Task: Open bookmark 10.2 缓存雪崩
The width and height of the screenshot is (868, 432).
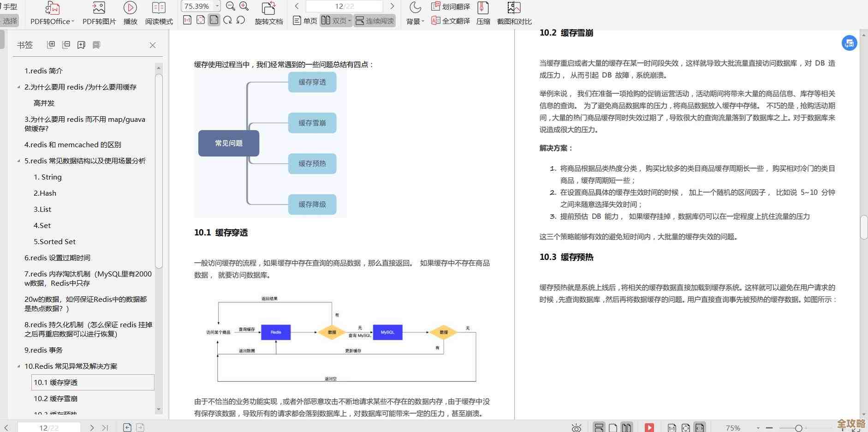Action: click(x=55, y=398)
